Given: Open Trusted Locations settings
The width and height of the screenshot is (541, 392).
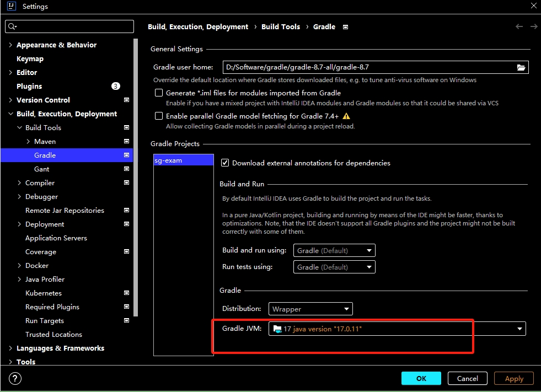Looking at the screenshot, I should pyautogui.click(x=54, y=335).
